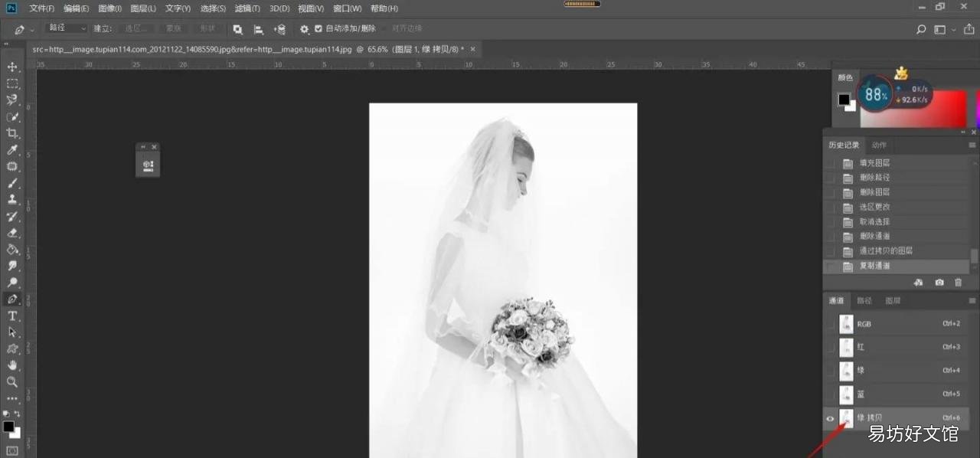Select the Brush tool
Image resolution: width=980 pixels, height=458 pixels.
[x=12, y=184]
